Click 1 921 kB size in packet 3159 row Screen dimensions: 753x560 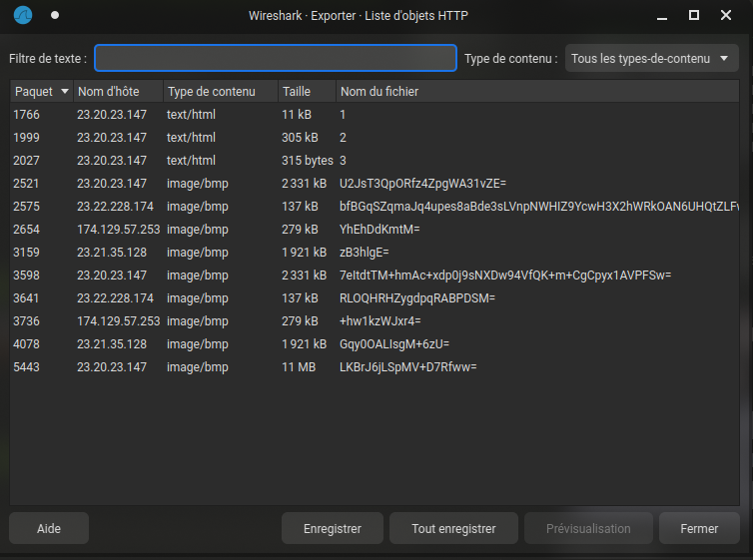point(304,253)
